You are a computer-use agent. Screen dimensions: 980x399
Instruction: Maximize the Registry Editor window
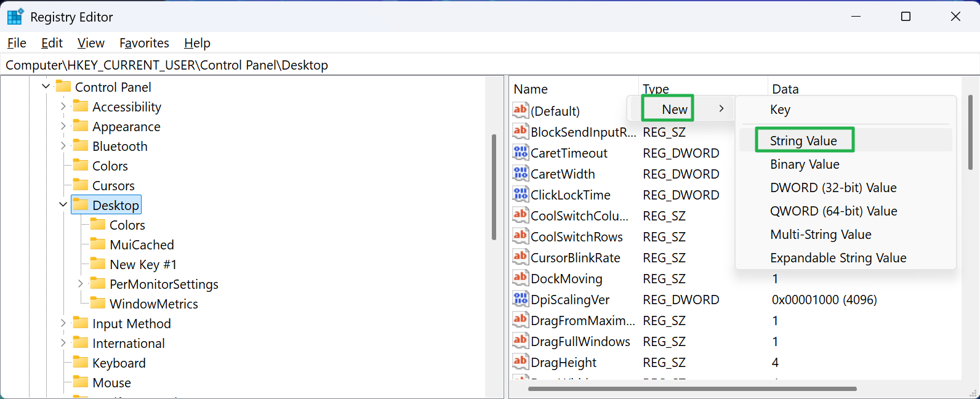point(906,17)
